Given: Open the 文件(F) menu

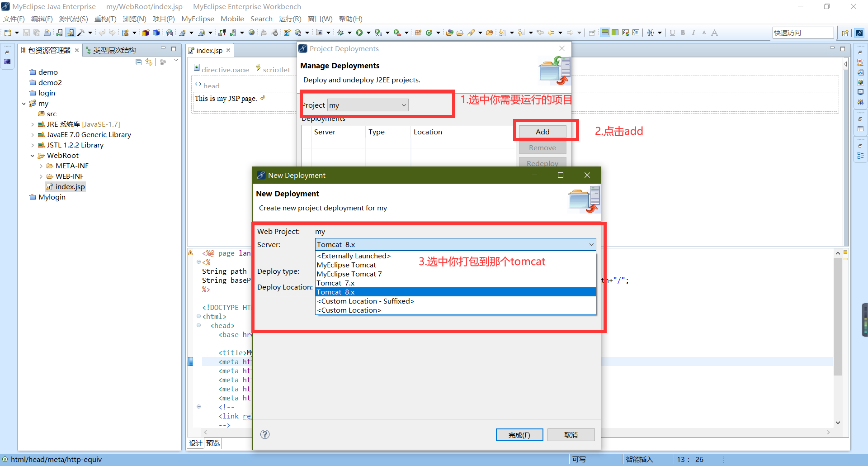Looking at the screenshot, I should click(x=14, y=19).
